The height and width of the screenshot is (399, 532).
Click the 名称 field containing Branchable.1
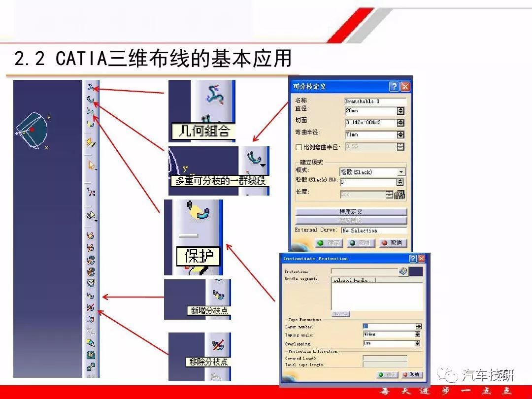tap(375, 101)
